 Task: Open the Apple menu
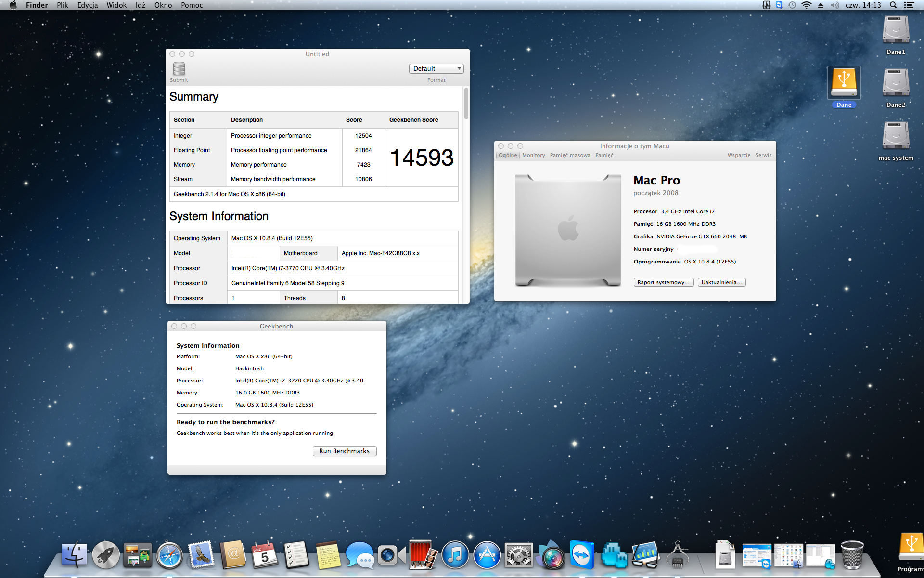click(x=13, y=5)
